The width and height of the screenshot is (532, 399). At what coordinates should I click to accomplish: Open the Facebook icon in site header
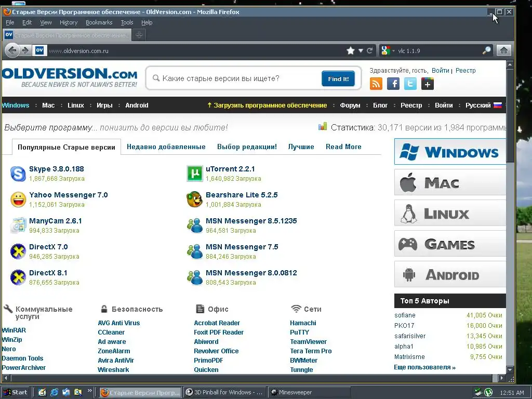(393, 84)
